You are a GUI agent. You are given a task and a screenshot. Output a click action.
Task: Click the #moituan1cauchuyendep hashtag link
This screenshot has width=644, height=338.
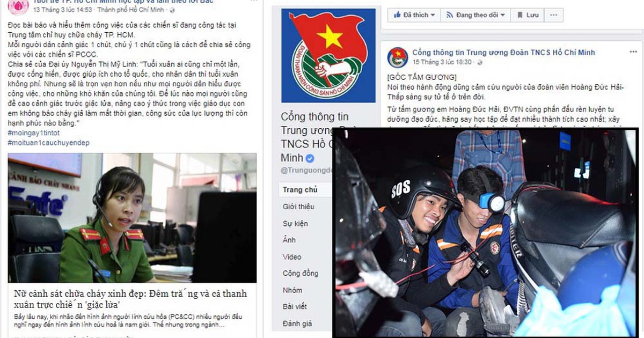pos(48,142)
